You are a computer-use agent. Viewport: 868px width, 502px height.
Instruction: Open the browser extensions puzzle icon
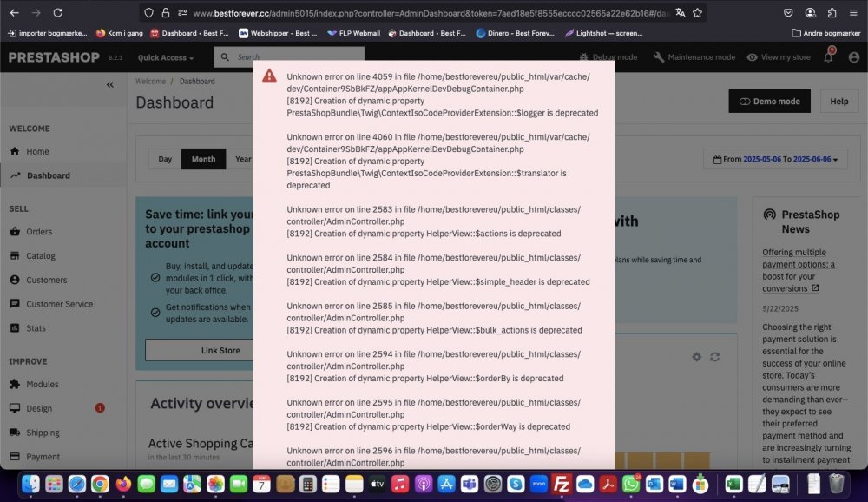point(832,12)
